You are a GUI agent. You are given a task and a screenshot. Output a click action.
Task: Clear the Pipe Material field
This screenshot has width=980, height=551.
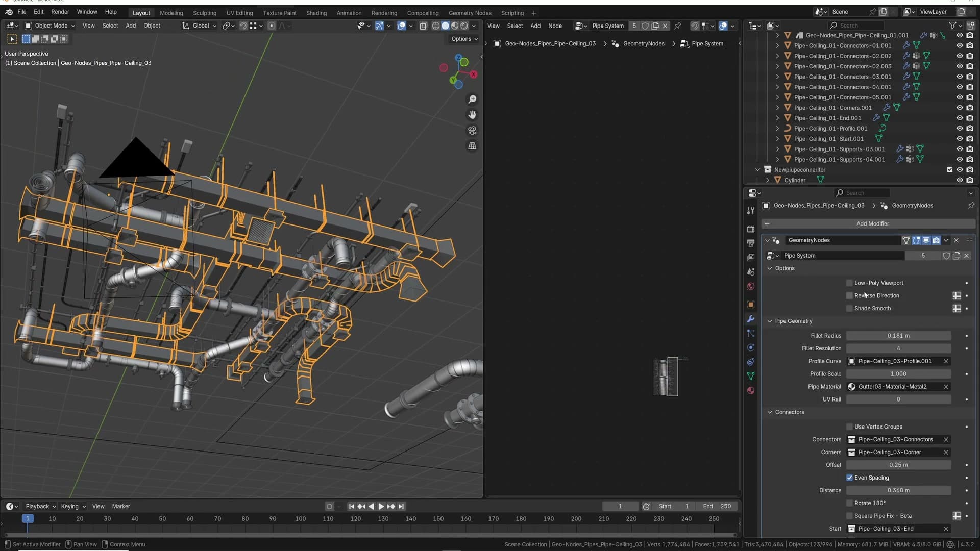tap(946, 387)
